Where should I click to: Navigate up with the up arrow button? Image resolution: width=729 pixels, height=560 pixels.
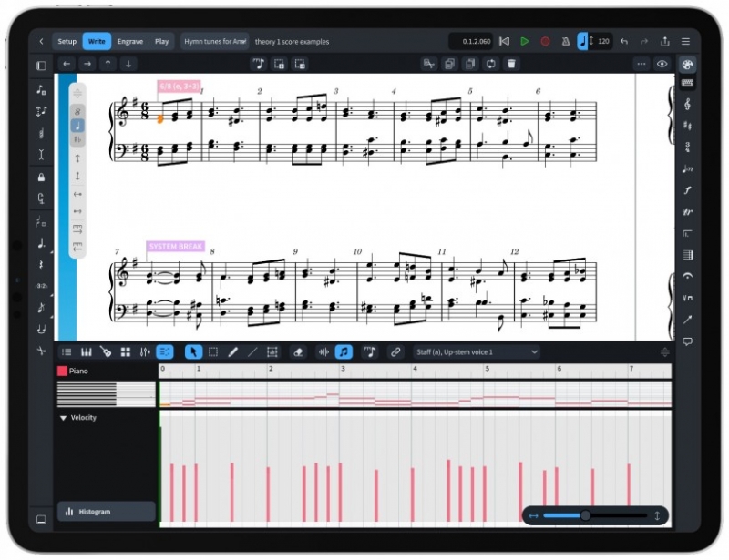click(x=108, y=64)
